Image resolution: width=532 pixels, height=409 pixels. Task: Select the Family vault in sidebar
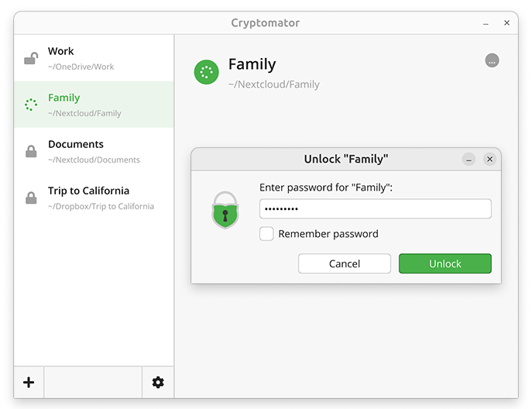(93, 105)
